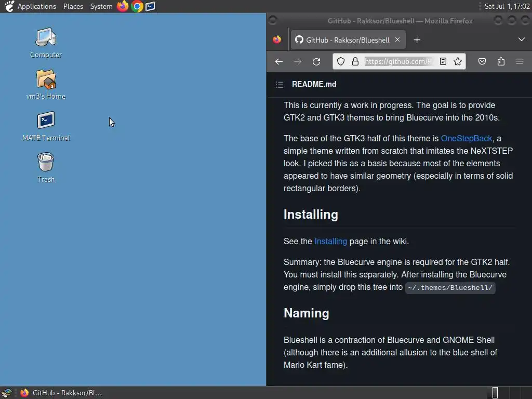Launch Firefox from top panel
Image resolution: width=532 pixels, height=399 pixels.
point(123,6)
